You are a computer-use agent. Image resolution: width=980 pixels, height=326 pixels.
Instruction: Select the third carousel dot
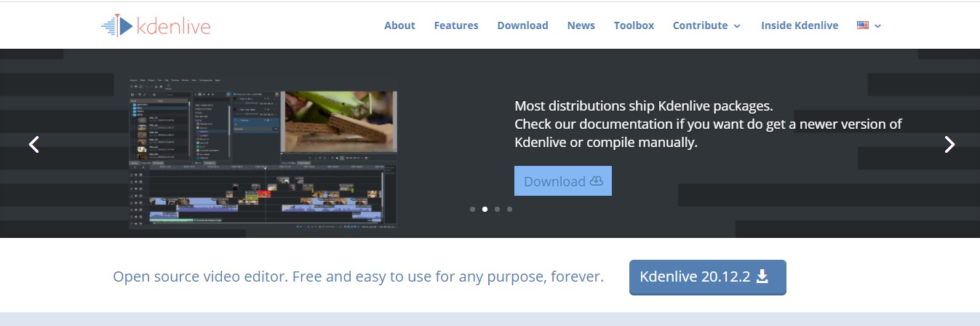click(497, 209)
